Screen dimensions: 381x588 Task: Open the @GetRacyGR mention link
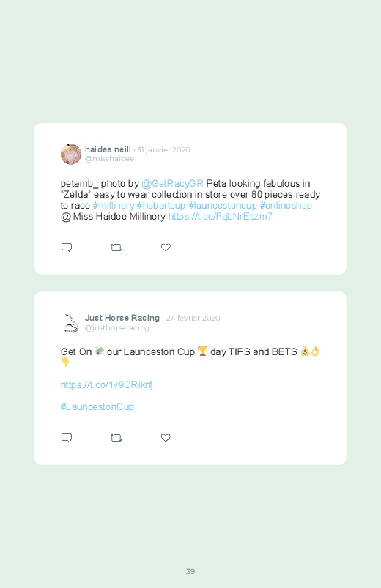click(172, 183)
